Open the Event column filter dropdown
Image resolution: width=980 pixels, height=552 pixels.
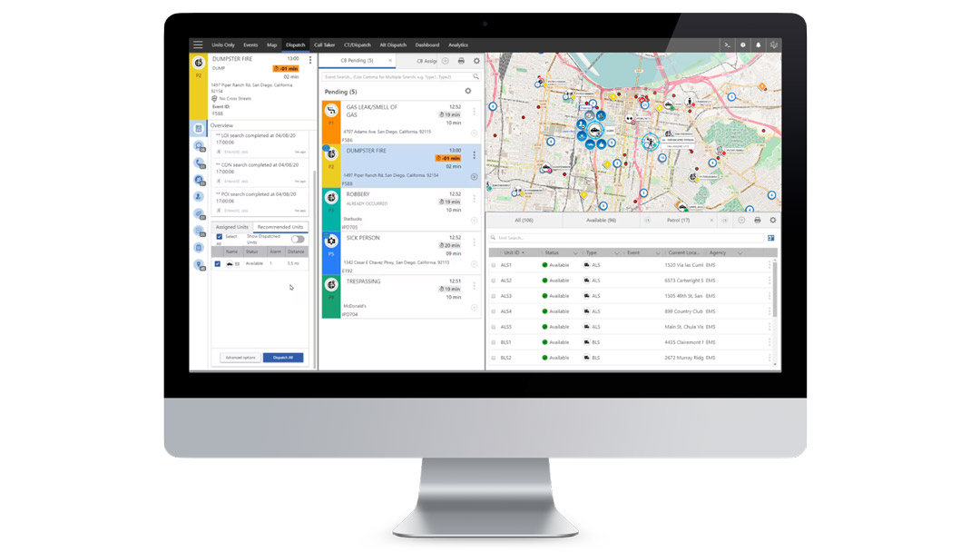(x=658, y=252)
